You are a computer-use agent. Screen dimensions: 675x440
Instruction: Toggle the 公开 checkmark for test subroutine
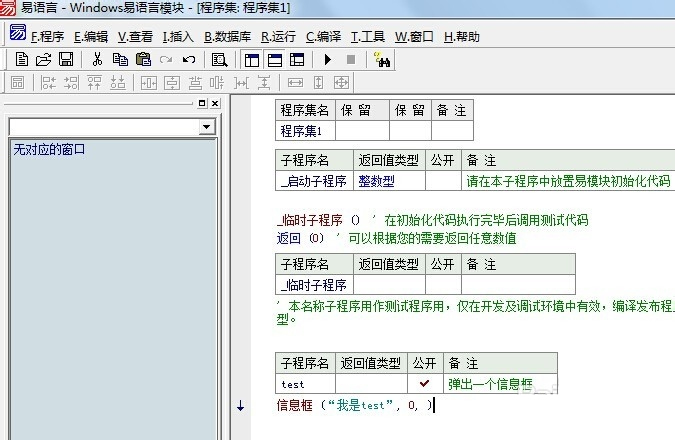click(x=424, y=383)
